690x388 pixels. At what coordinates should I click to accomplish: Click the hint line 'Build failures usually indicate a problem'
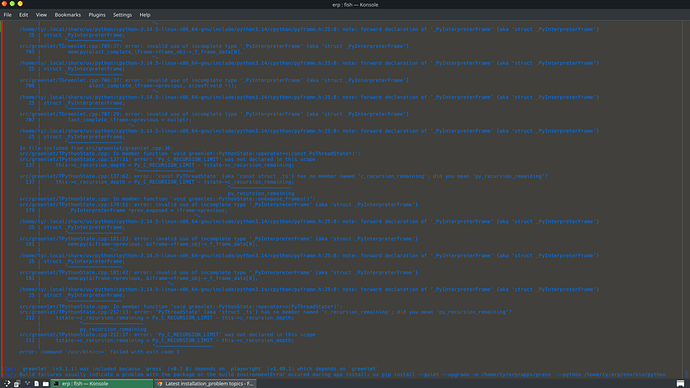334,375
